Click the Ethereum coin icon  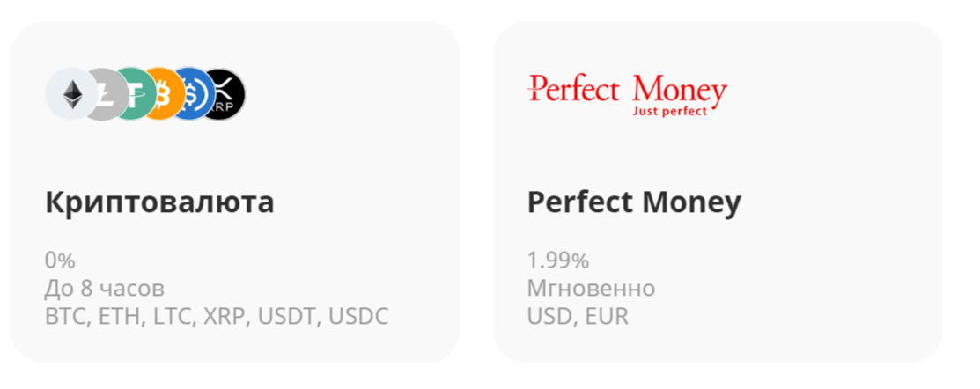pyautogui.click(x=69, y=93)
